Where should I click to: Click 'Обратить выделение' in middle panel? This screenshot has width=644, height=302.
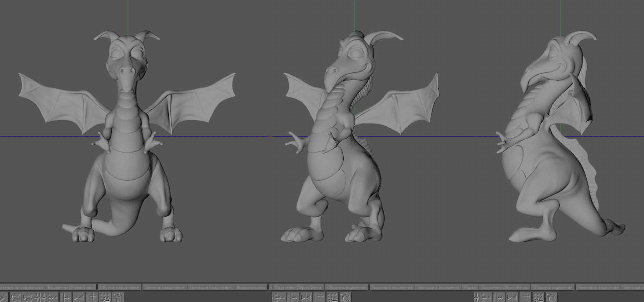(x=346, y=288)
